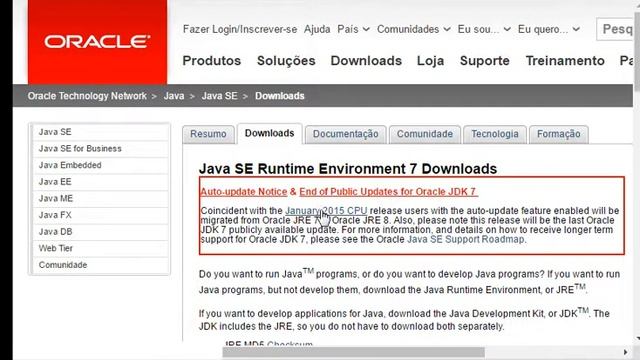This screenshot has width=640, height=360.
Task: Switch to the Tecnologia tab
Action: [495, 134]
